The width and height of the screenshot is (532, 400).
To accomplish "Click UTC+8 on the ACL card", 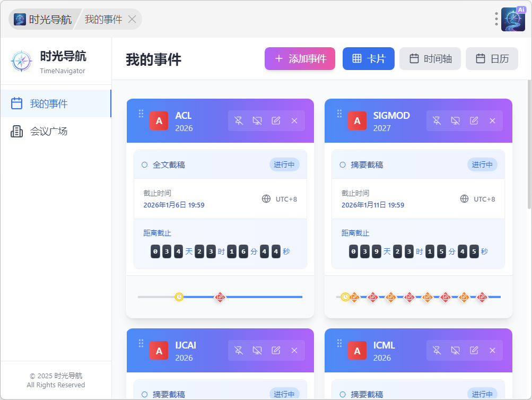I will click(x=286, y=199).
